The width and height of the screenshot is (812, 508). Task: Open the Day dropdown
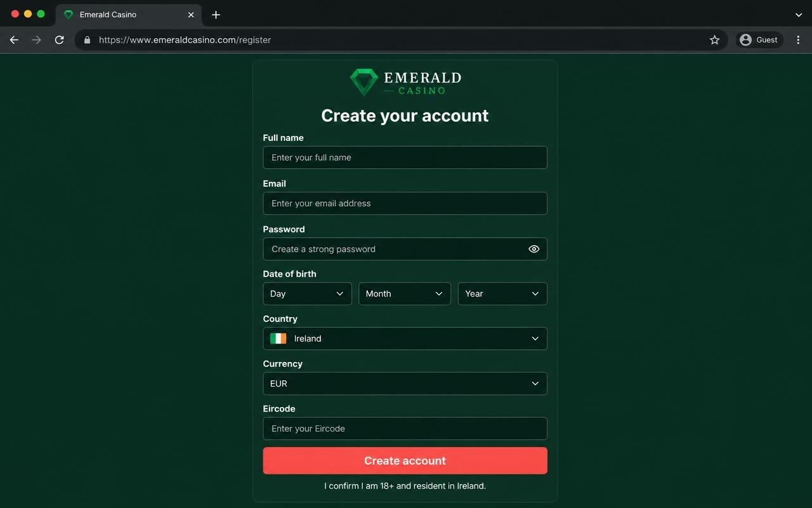(307, 293)
